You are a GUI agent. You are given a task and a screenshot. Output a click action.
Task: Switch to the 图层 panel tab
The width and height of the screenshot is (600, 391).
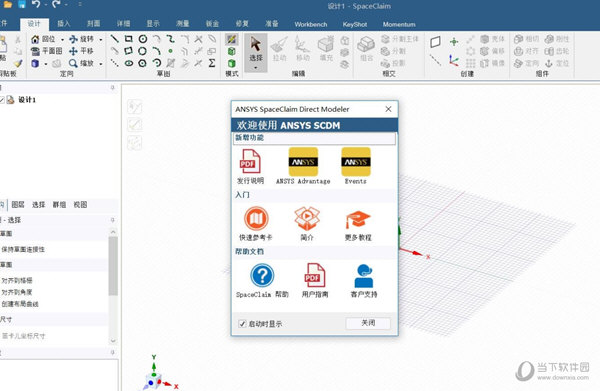click(x=18, y=205)
